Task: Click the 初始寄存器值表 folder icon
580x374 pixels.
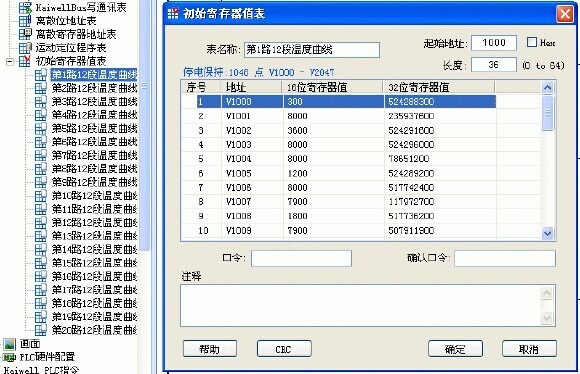Action: pyautogui.click(x=25, y=61)
